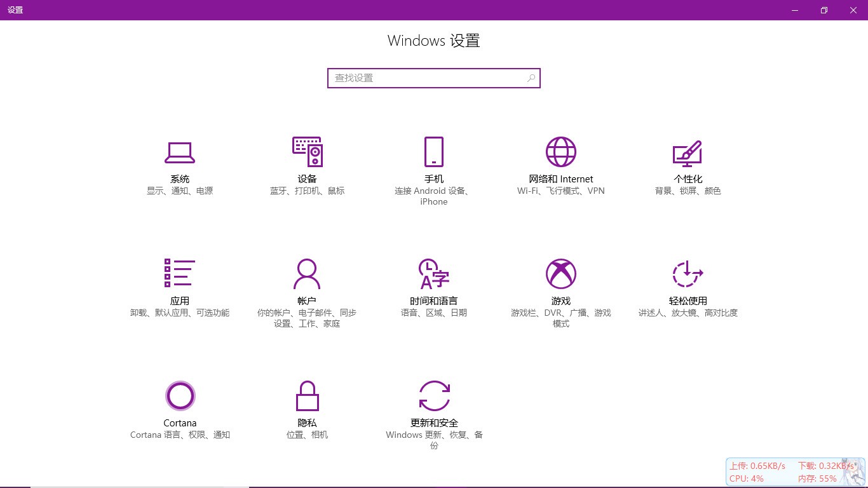Click the 轻松使用 label
Viewport: 868px width, 488px height.
688,301
